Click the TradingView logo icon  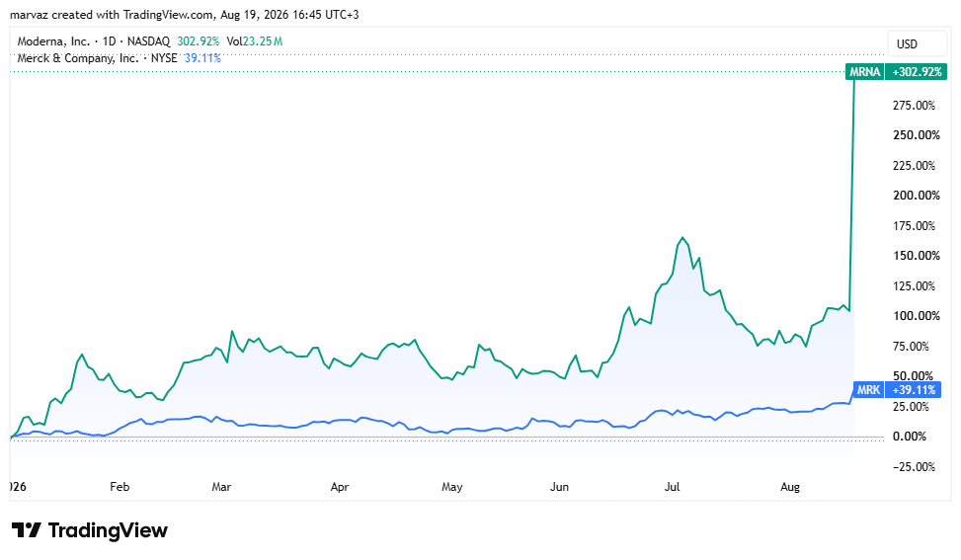point(27,530)
